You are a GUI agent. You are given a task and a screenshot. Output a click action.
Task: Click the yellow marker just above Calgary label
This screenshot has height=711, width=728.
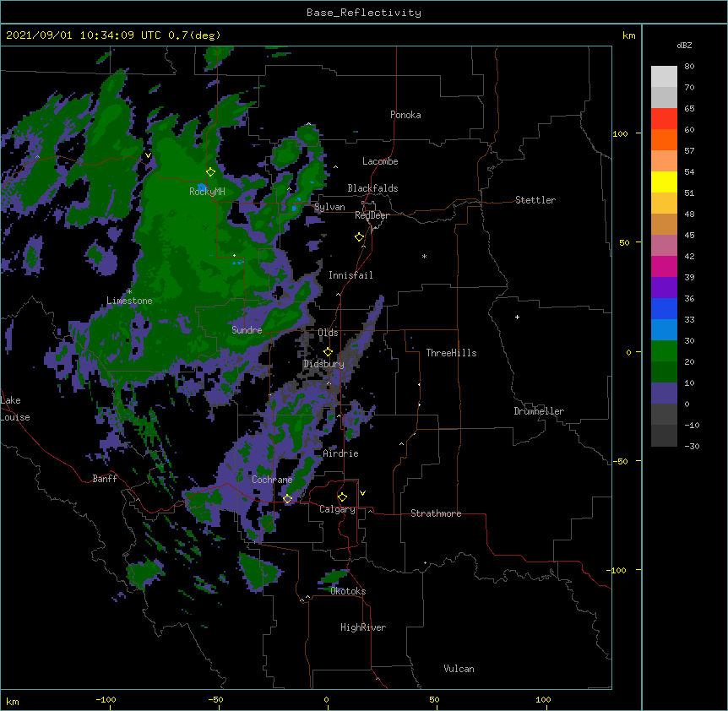[x=342, y=497]
